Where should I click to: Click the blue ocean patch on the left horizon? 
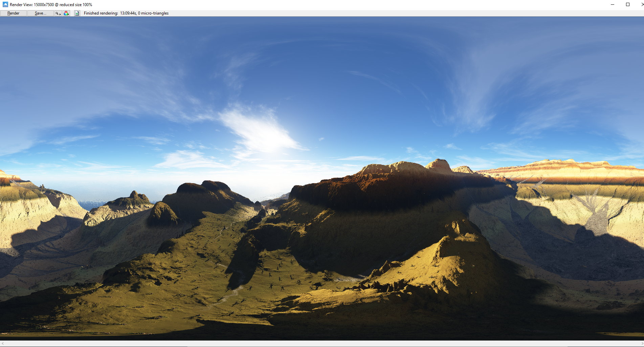click(90, 204)
